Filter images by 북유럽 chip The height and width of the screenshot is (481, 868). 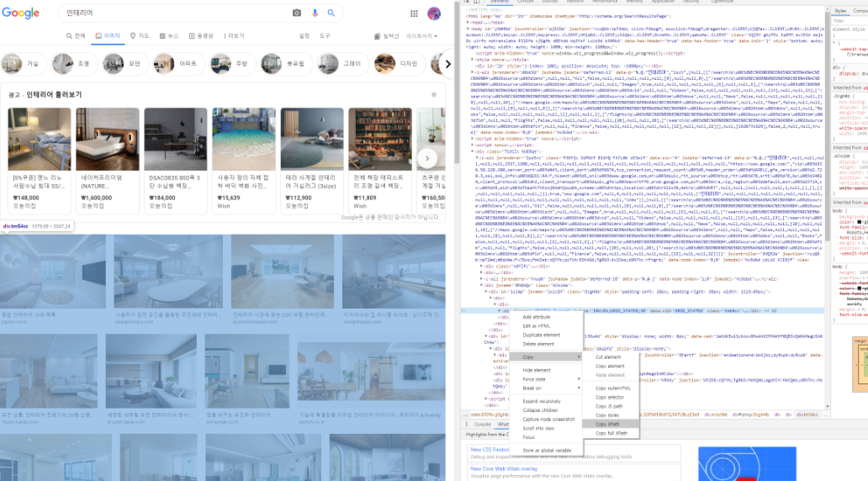pyautogui.click(x=286, y=64)
